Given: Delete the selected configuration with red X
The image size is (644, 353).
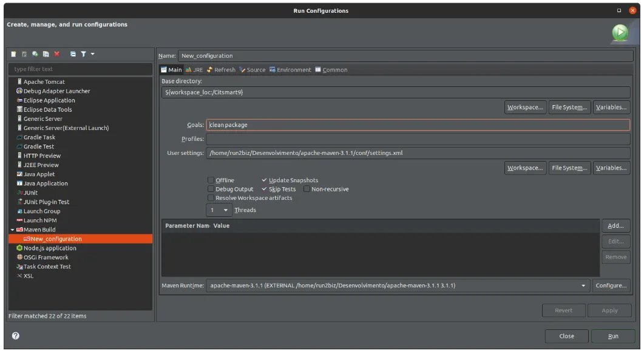Looking at the screenshot, I should (56, 54).
